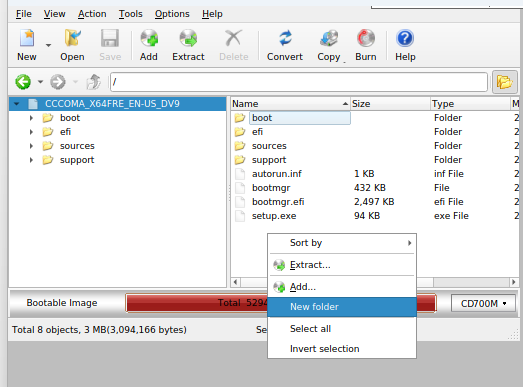Click the Add files toolbar icon
This screenshot has height=387, width=523.
[x=149, y=38]
